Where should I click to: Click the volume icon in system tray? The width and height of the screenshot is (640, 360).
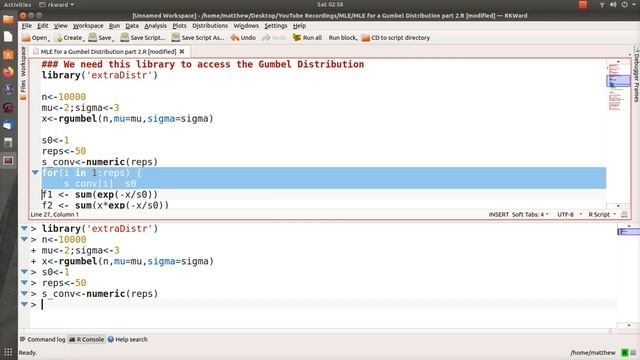(x=613, y=4)
